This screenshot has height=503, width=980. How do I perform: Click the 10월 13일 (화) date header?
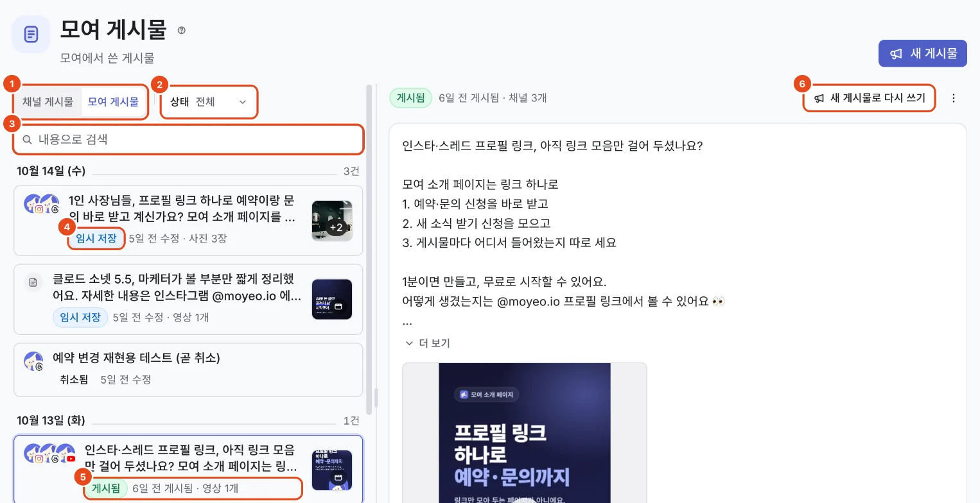click(51, 421)
